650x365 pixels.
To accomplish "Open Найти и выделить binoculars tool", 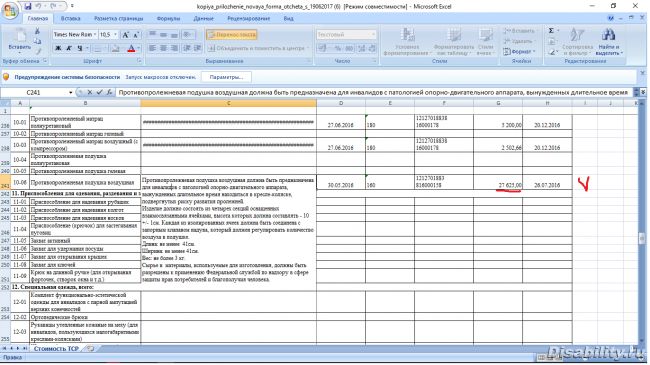I will point(609,41).
